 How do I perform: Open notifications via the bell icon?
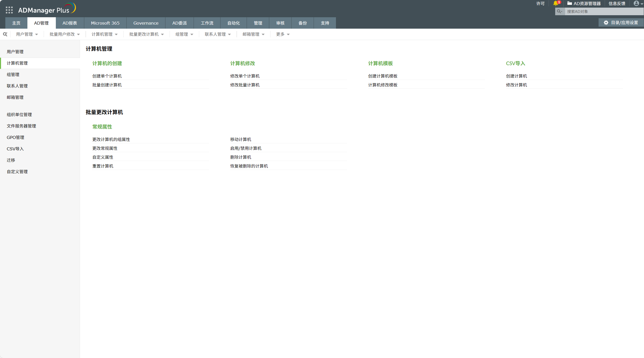pos(556,3)
